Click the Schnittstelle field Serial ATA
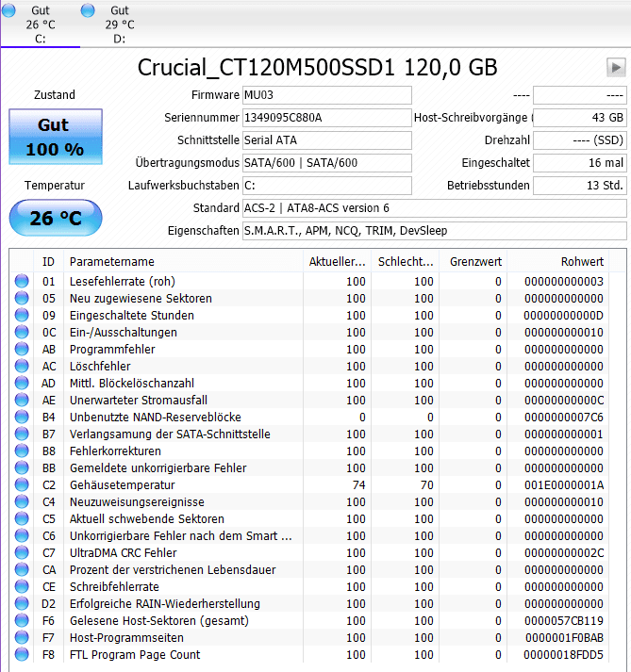 [327, 140]
